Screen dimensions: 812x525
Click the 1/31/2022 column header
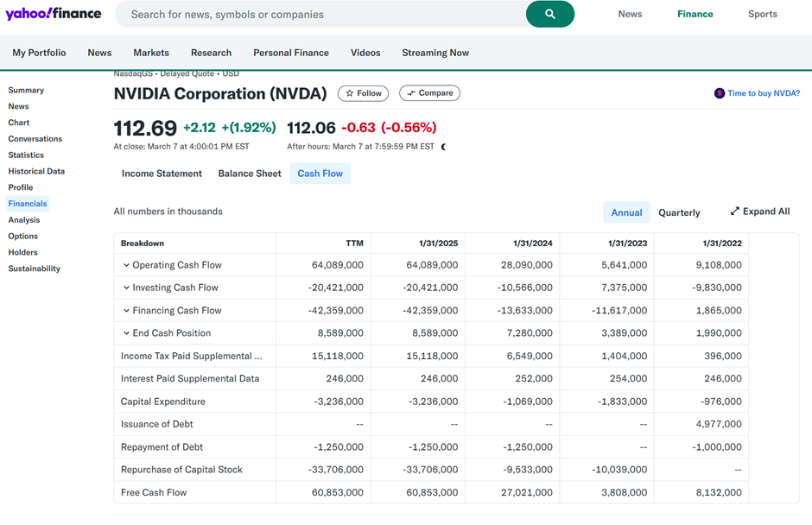[x=722, y=244]
